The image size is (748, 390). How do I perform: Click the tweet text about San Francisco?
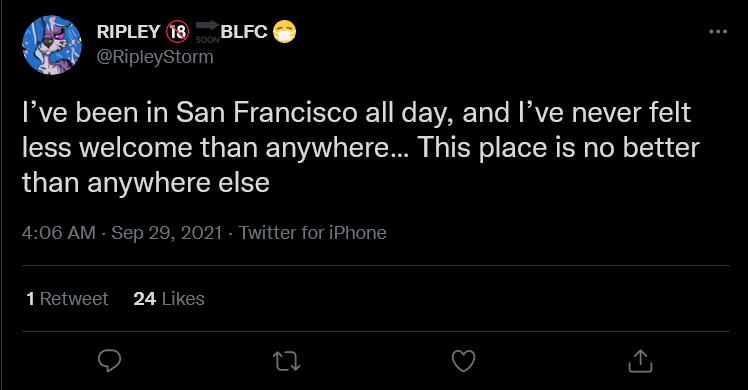(361, 147)
